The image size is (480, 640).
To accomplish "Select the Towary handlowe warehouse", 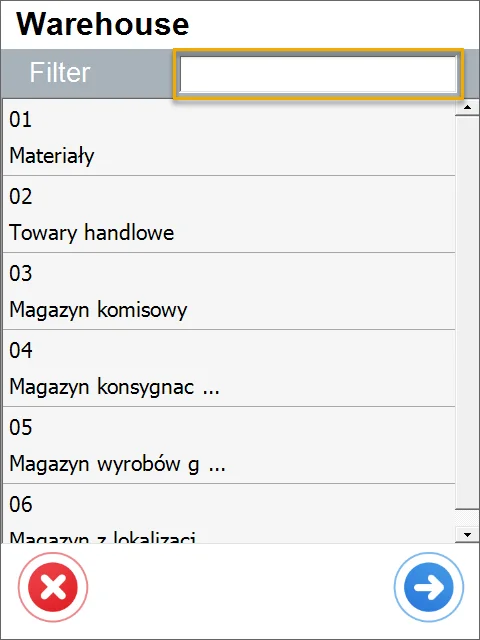I will [229, 214].
